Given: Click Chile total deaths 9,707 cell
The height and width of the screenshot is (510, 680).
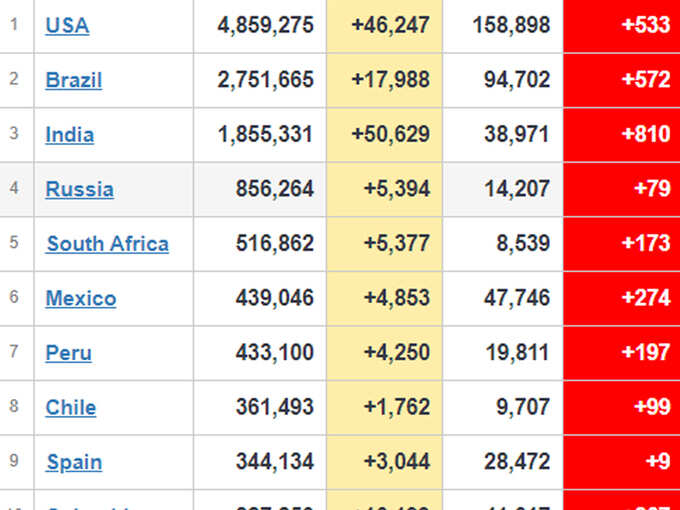Looking at the screenshot, I should [503, 408].
